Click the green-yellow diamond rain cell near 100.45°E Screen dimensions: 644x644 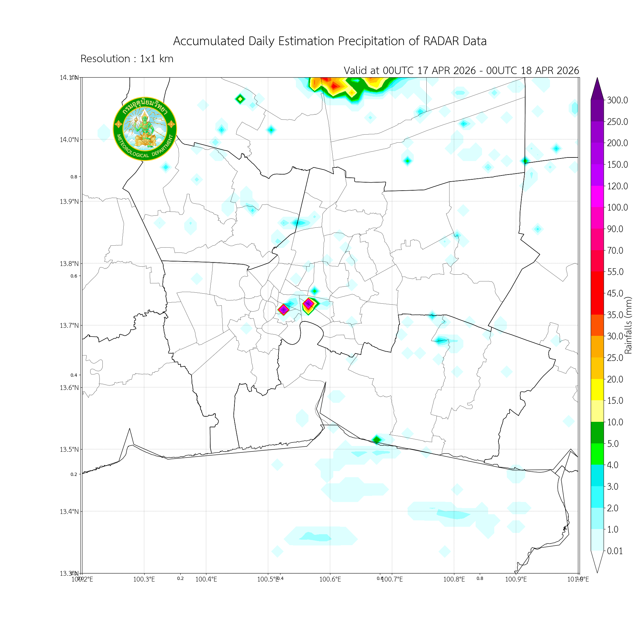(x=240, y=99)
